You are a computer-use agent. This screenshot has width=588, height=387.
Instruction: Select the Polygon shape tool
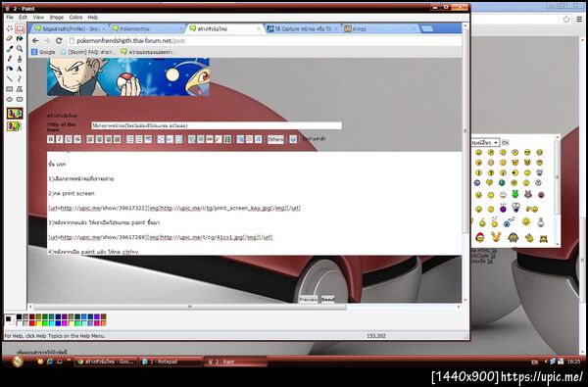click(x=20, y=89)
